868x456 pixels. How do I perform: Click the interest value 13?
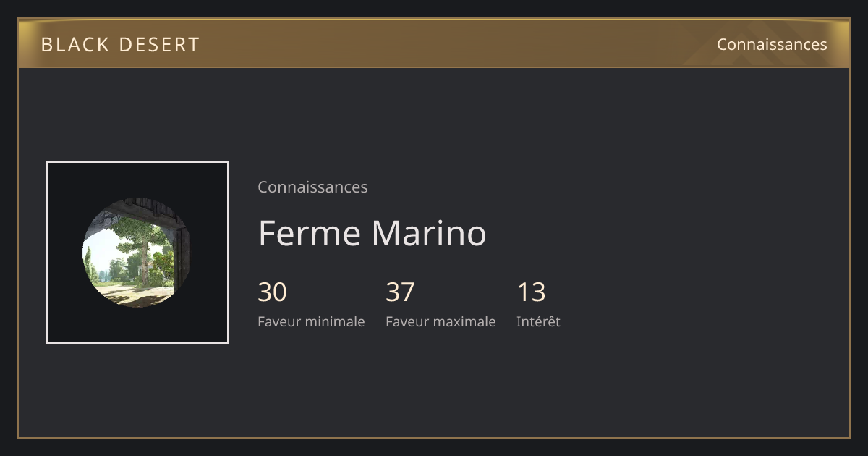(531, 292)
